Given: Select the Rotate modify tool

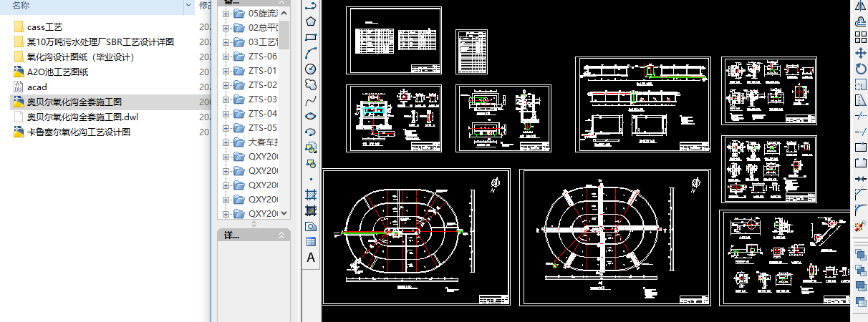Looking at the screenshot, I should tap(862, 69).
